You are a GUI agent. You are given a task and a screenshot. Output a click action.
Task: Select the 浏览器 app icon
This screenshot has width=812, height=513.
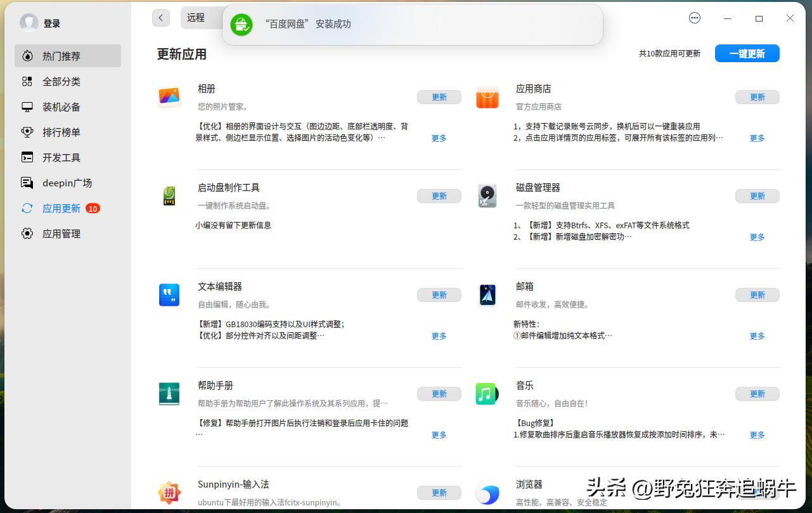pyautogui.click(x=487, y=493)
